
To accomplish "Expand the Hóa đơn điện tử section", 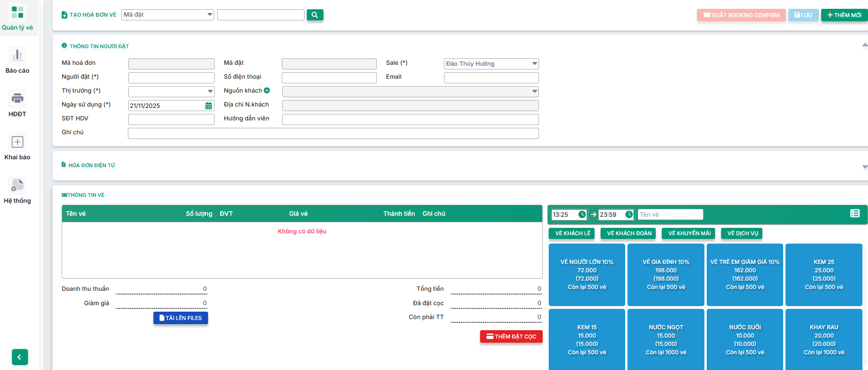I will (x=864, y=167).
